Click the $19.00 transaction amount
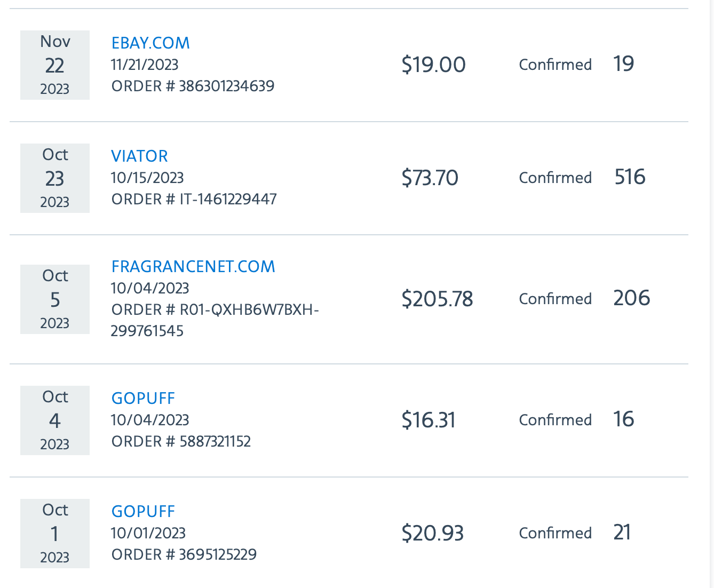The height and width of the screenshot is (588, 714). (x=433, y=64)
